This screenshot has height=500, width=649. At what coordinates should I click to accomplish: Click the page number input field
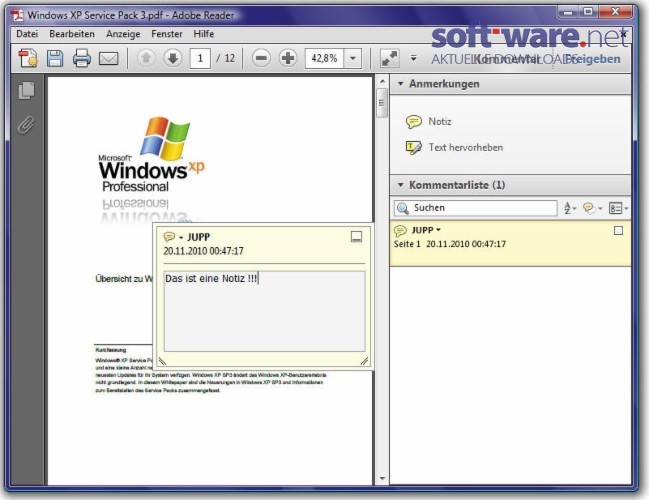pos(200,58)
